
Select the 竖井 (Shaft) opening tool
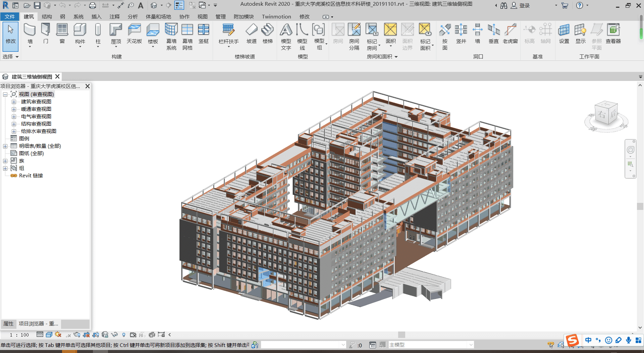click(461, 34)
